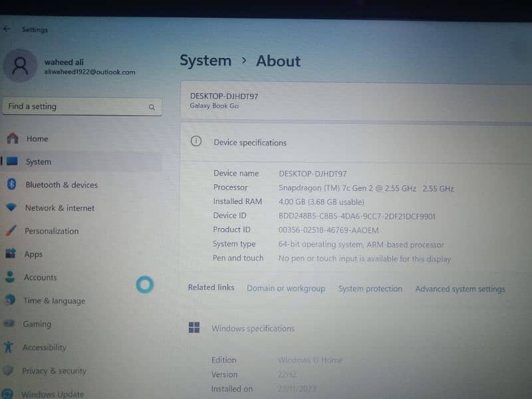The height and width of the screenshot is (399, 532).
Task: Select System in the sidebar
Action: [x=38, y=162]
